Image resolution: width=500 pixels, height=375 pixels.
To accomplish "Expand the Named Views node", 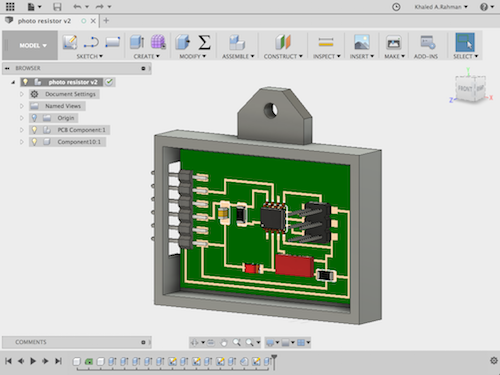I will [22, 106].
